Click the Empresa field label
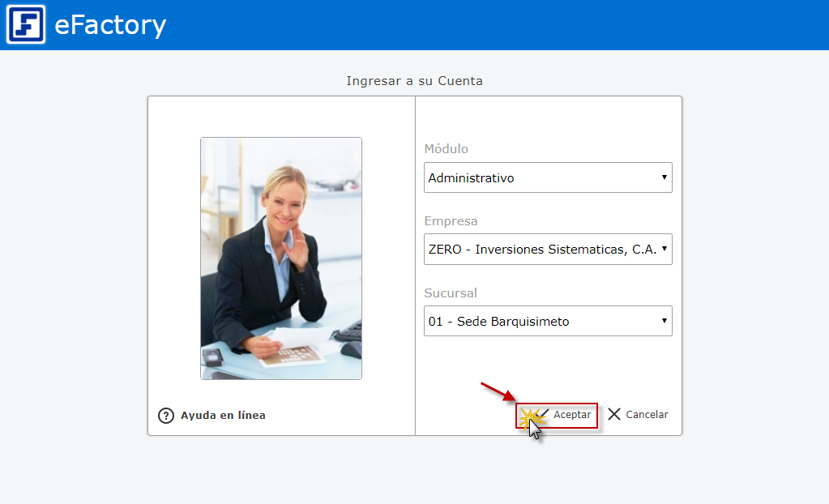Viewport: 829px width, 504px height. [451, 221]
